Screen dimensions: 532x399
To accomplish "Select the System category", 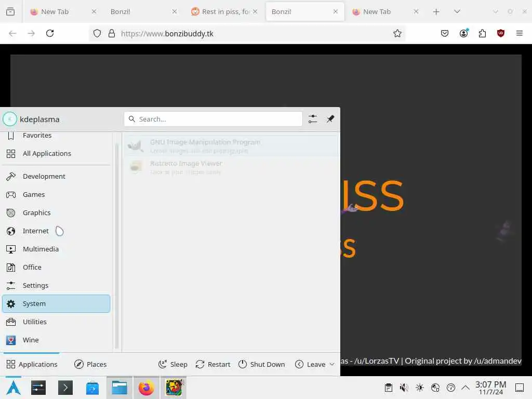I will coord(56,303).
